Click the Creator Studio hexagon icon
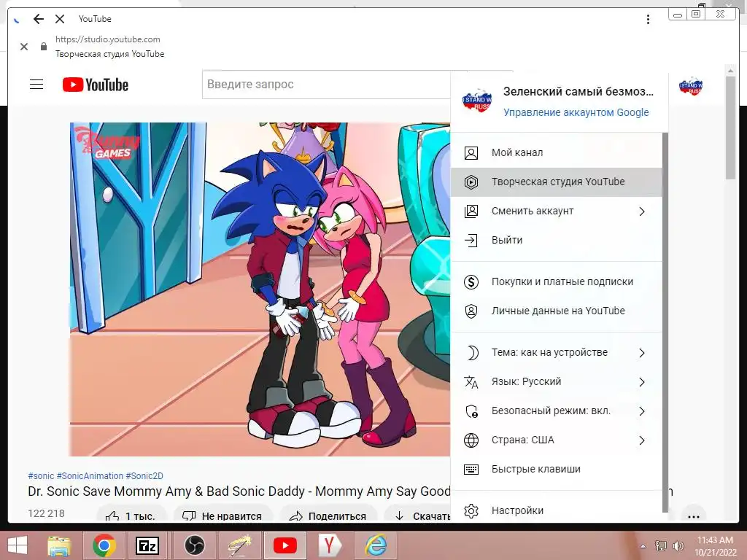This screenshot has width=747, height=560. [x=471, y=182]
